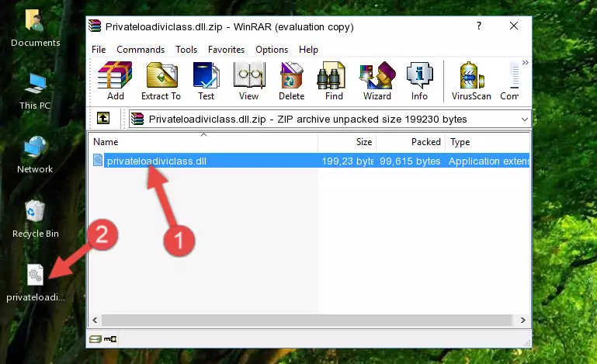597x364 pixels.
Task: Start VirusScan on archive
Action: click(x=471, y=81)
